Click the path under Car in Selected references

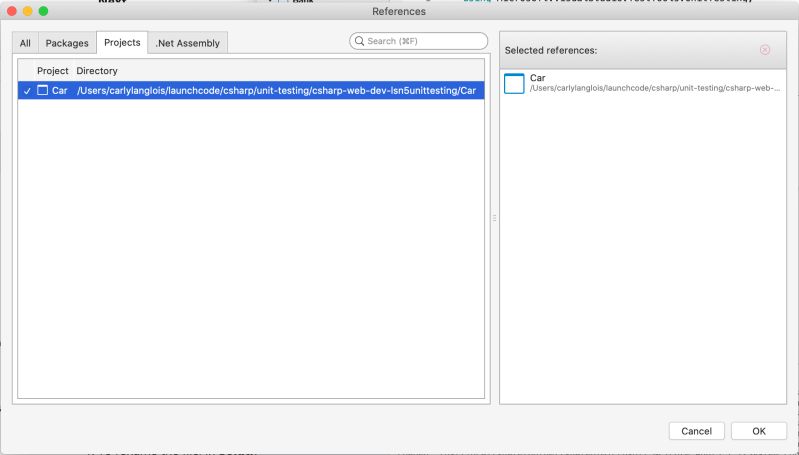point(655,88)
